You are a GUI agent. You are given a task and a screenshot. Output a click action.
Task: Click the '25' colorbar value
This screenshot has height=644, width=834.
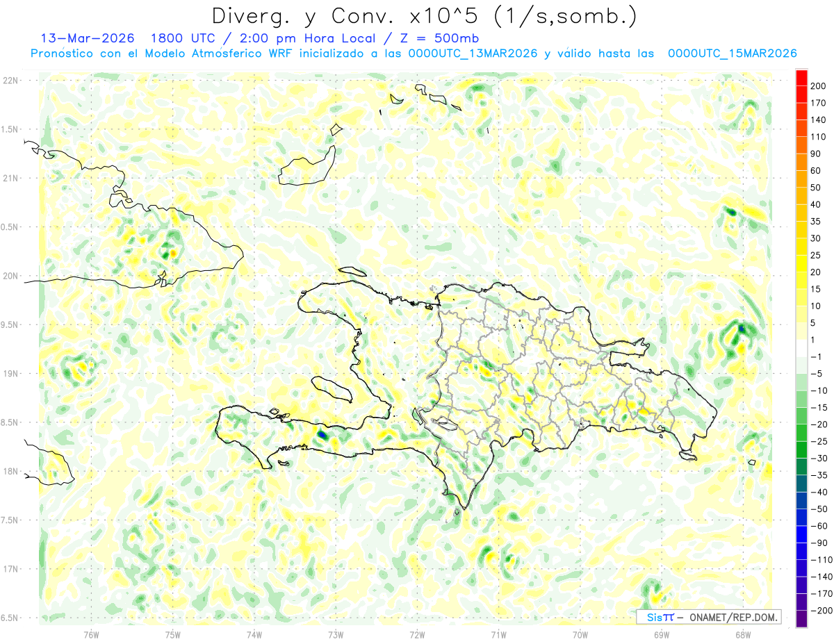click(817, 255)
